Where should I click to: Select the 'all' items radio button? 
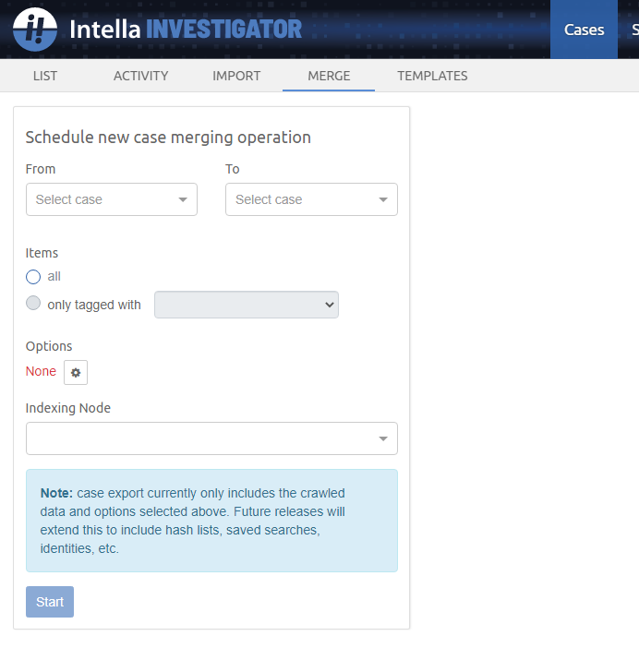[x=33, y=277]
